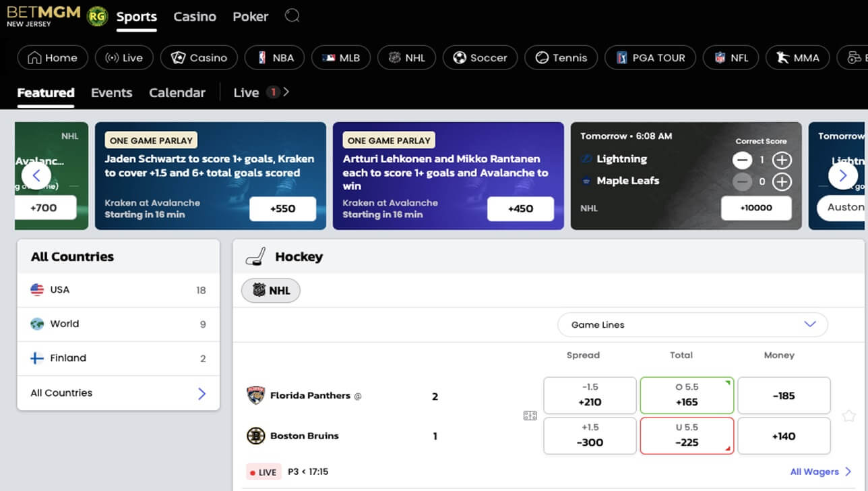Open the search magnifier icon
868x491 pixels.
[292, 16]
